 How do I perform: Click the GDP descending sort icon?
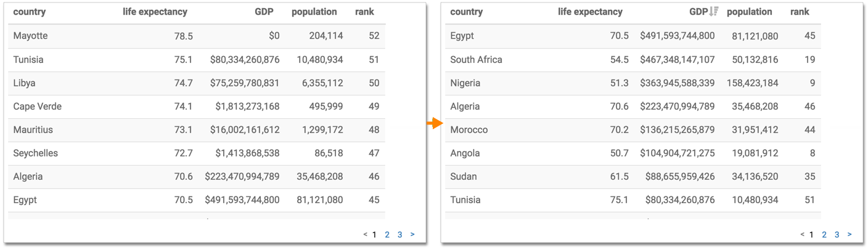[714, 12]
